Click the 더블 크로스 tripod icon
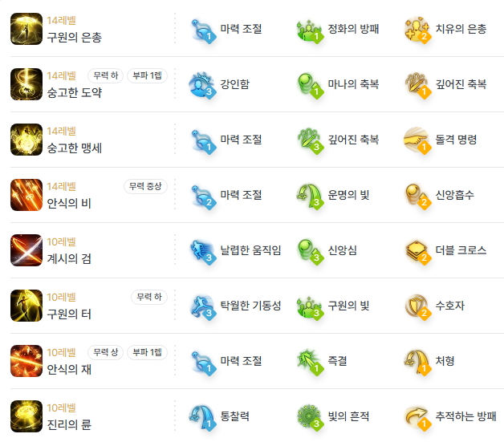Viewport: 504px width, 442px height. pos(417,252)
